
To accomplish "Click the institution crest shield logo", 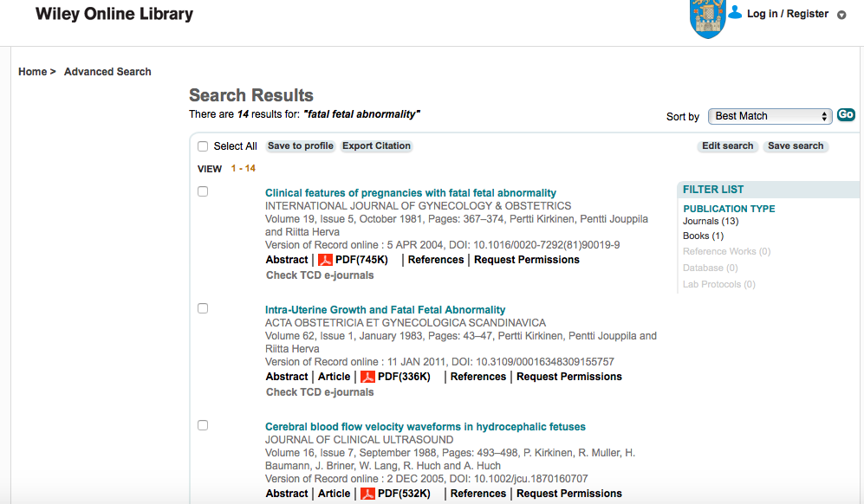I will (705, 18).
